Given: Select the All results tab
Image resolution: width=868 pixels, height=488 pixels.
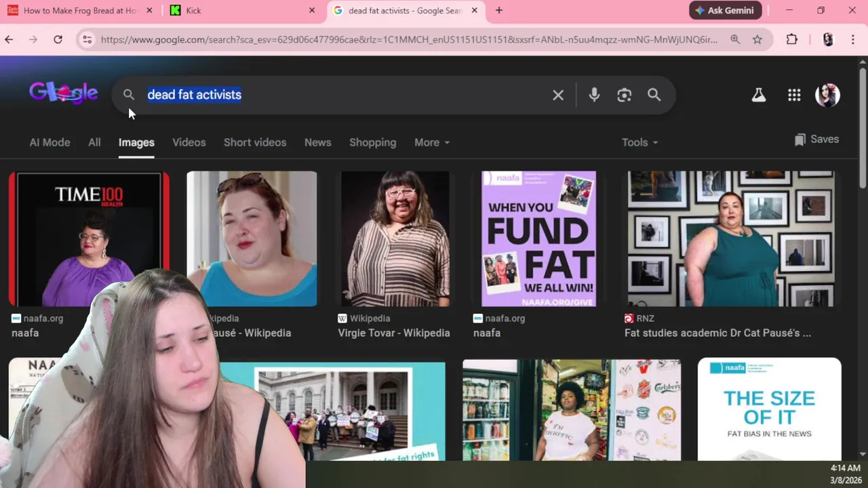Looking at the screenshot, I should [x=94, y=142].
